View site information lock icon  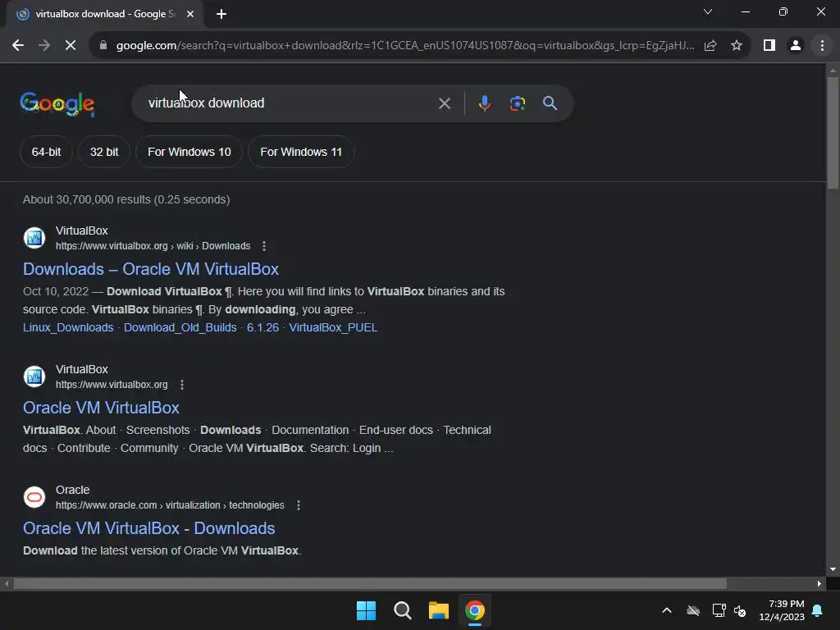coord(103,46)
